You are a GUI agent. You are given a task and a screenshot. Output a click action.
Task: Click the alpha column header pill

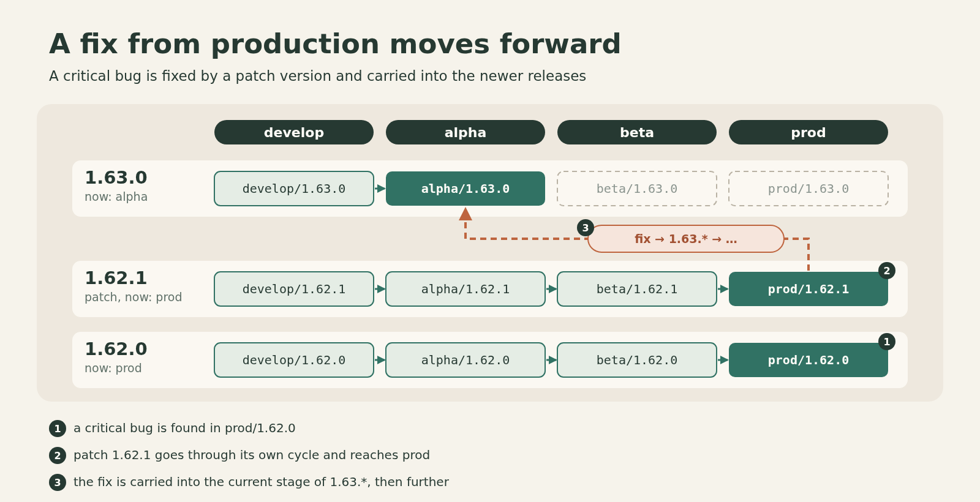[x=466, y=132]
